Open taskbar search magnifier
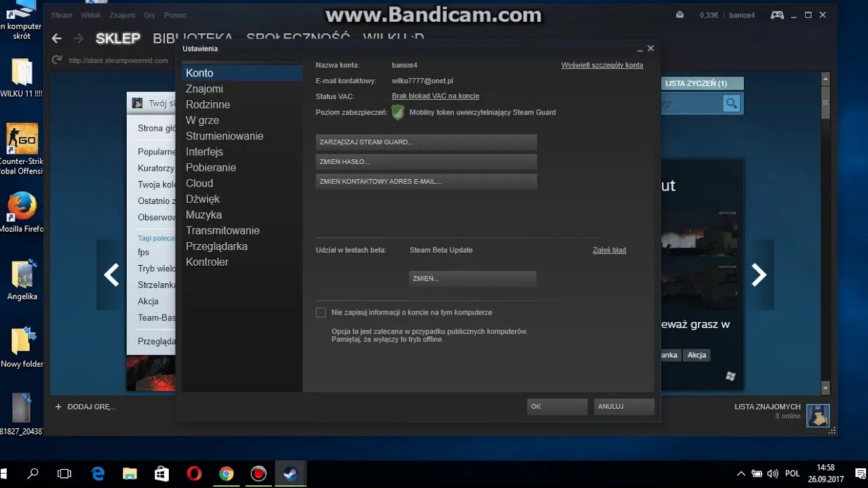Screen dimensions: 868x488 click(x=33, y=474)
